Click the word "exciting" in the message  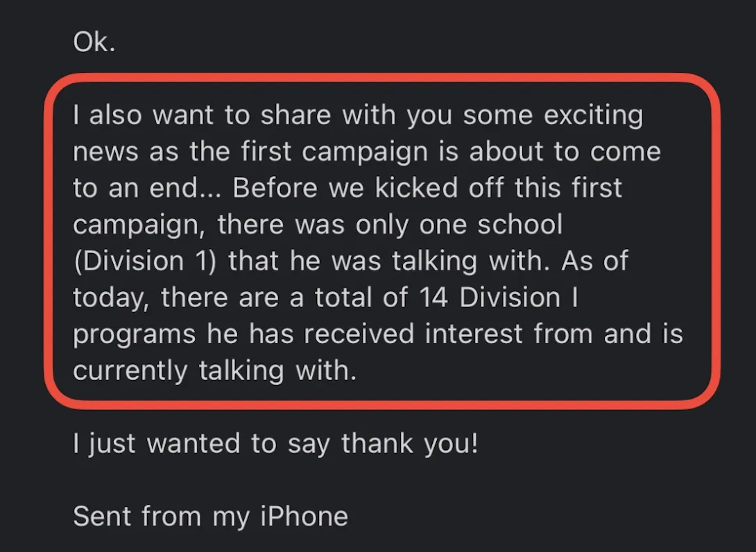pyautogui.click(x=594, y=116)
